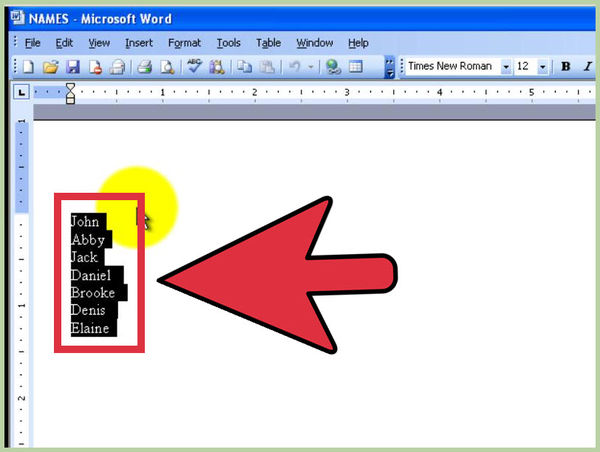Click the Undo arrow icon
600x452 pixels.
coord(295,67)
